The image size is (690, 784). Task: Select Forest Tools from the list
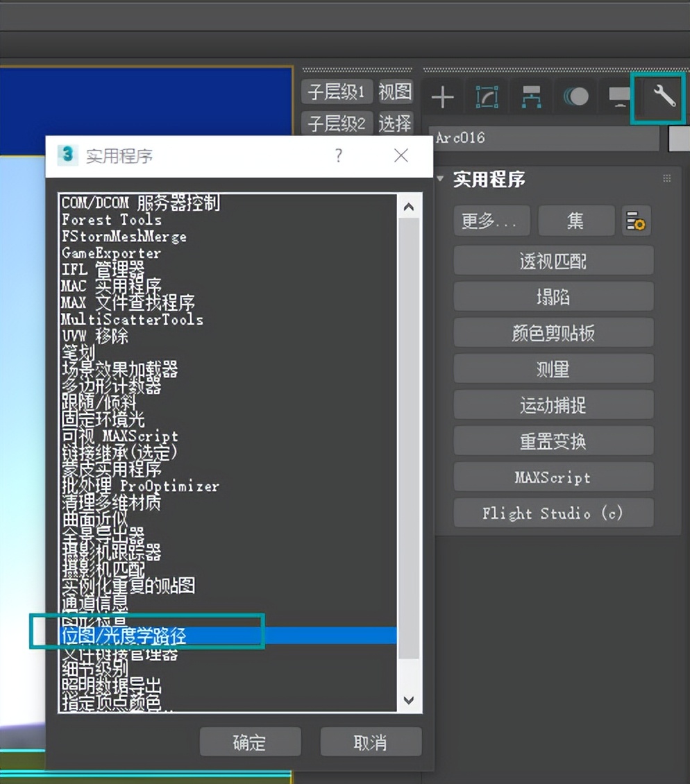111,220
